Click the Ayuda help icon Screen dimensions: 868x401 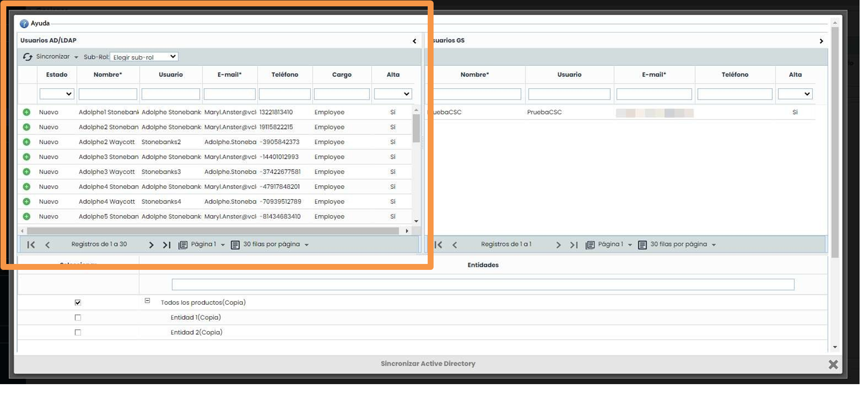pyautogui.click(x=24, y=24)
